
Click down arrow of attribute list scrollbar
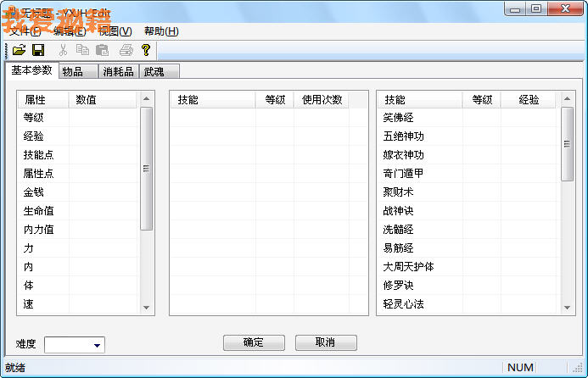146,308
